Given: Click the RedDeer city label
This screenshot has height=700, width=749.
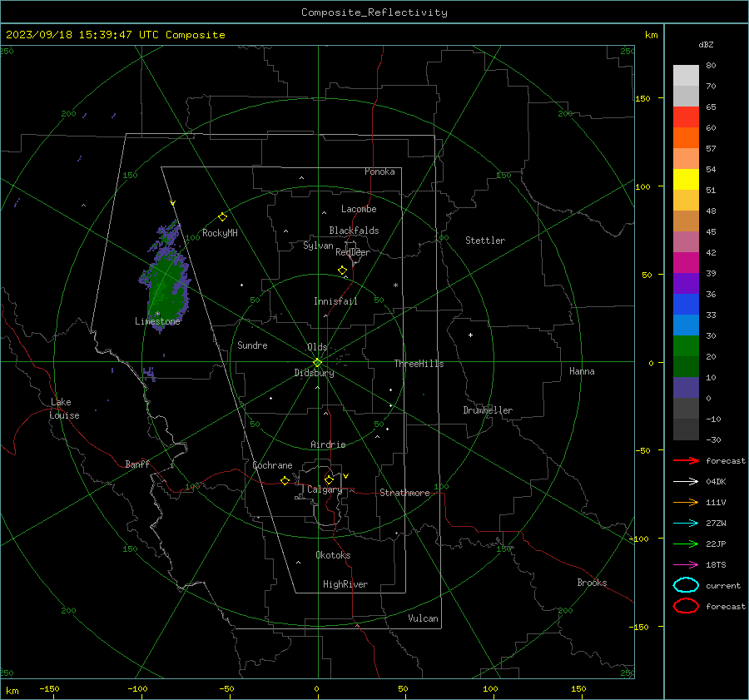Looking at the screenshot, I should click(353, 252).
